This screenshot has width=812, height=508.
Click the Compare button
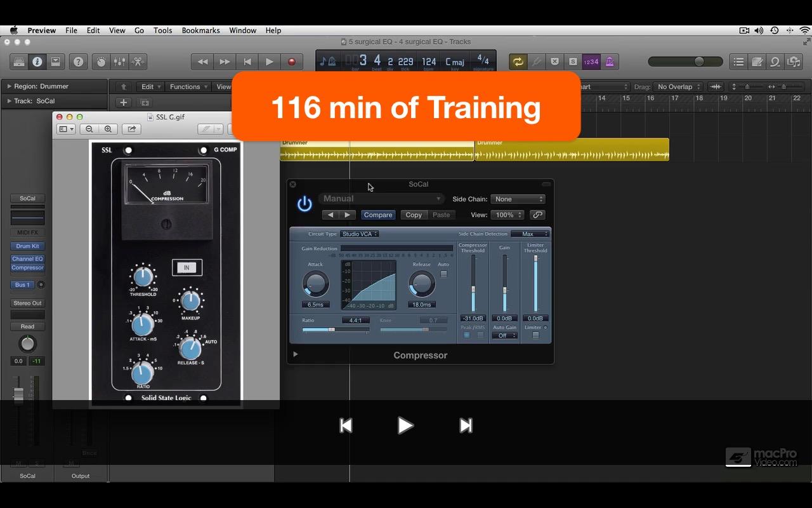tap(378, 215)
